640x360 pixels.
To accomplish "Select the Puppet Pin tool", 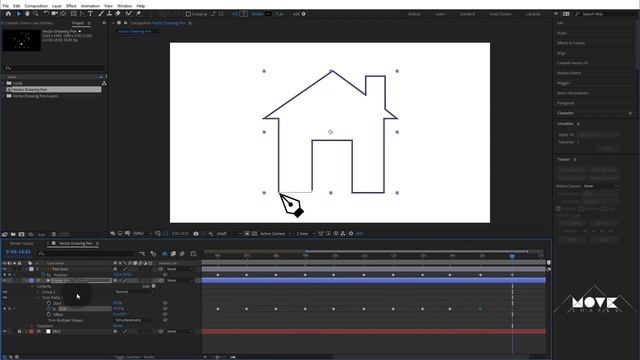I will coord(139,14).
